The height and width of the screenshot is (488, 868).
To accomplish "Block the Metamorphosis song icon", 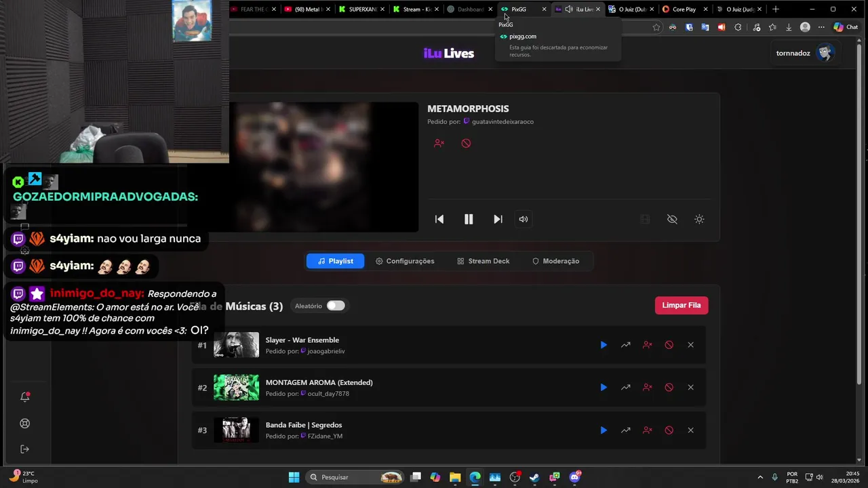I will coord(466,143).
